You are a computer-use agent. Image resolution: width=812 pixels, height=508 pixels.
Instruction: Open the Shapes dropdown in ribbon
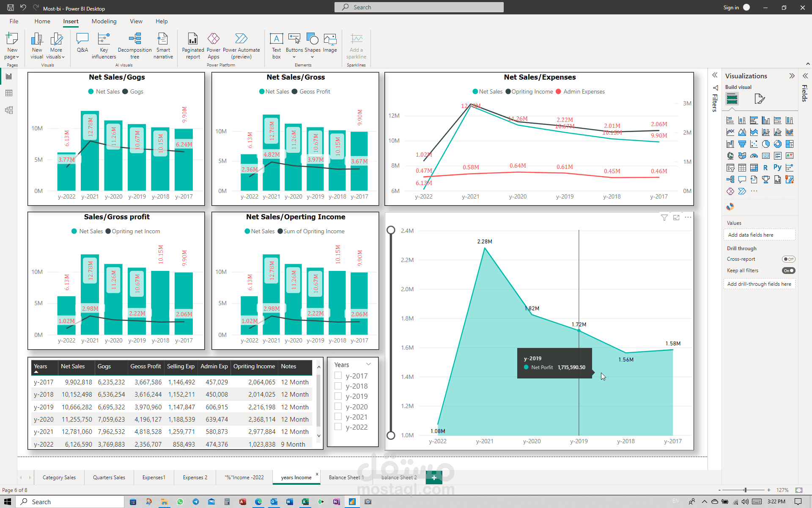pyautogui.click(x=312, y=57)
